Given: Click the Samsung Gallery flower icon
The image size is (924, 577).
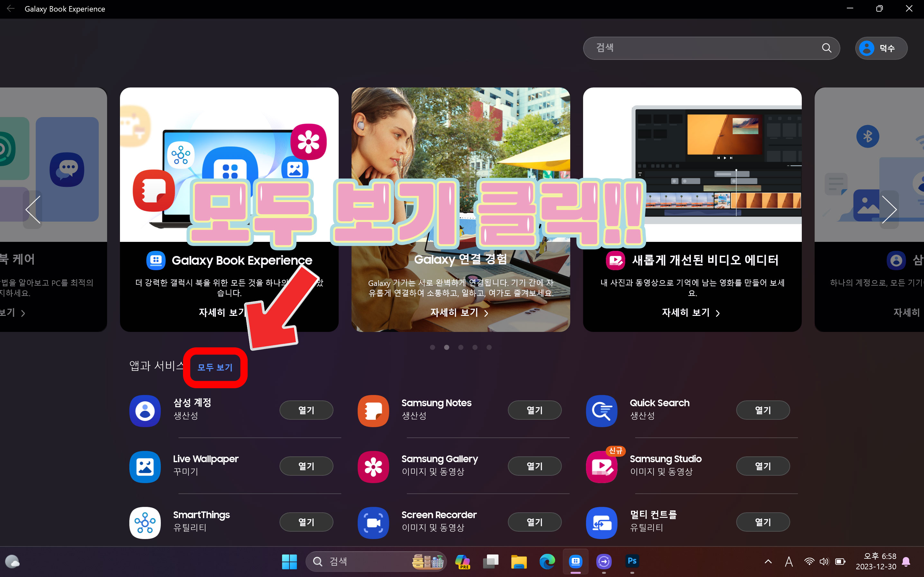Looking at the screenshot, I should pyautogui.click(x=373, y=466).
